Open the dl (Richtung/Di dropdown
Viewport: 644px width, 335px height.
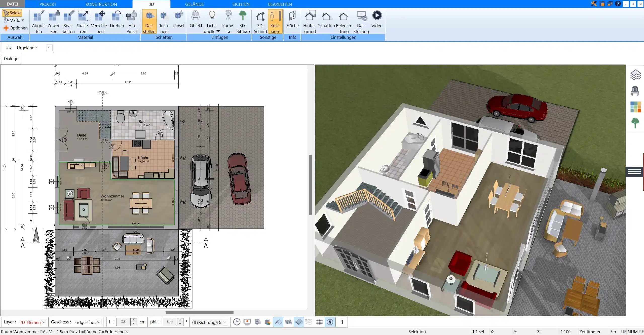[225, 322]
